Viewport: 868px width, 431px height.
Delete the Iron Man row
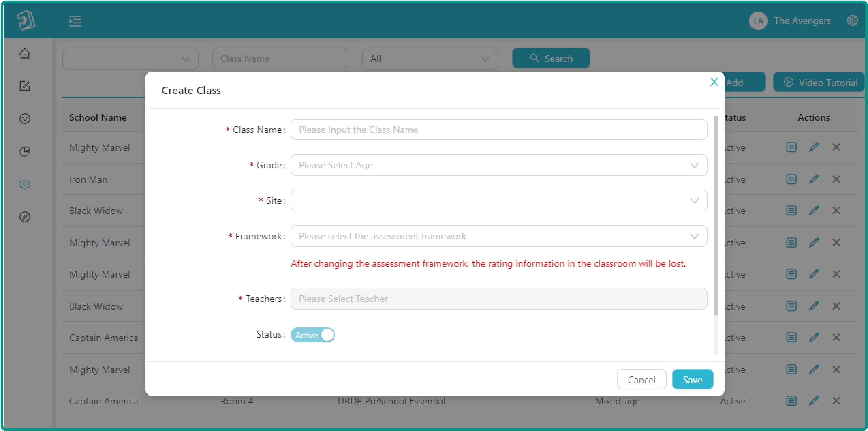coord(836,179)
